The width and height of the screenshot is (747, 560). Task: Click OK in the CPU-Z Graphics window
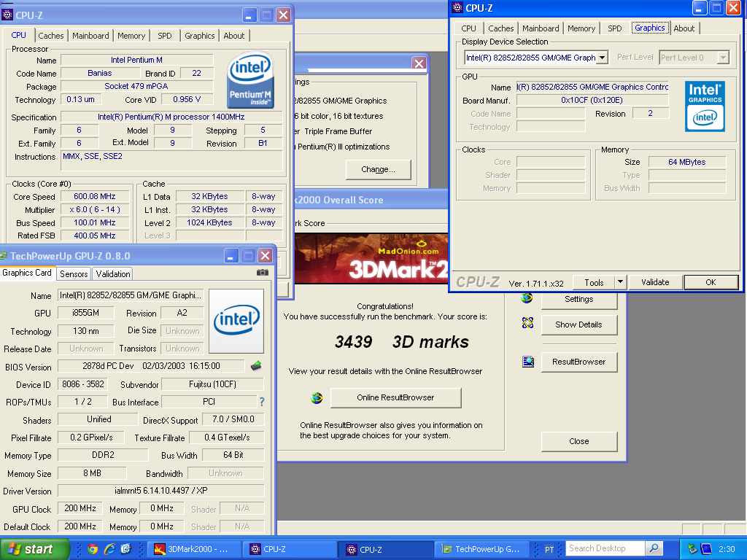711,282
